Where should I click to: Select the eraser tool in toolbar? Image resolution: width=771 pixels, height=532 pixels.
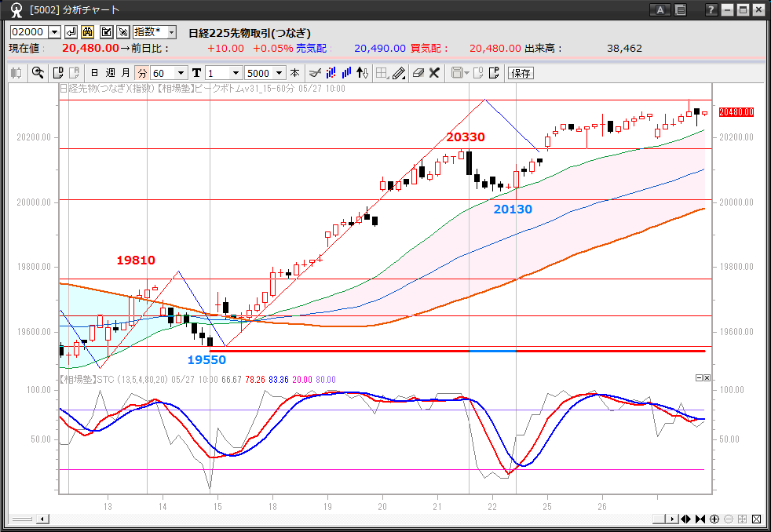pyautogui.click(x=418, y=73)
